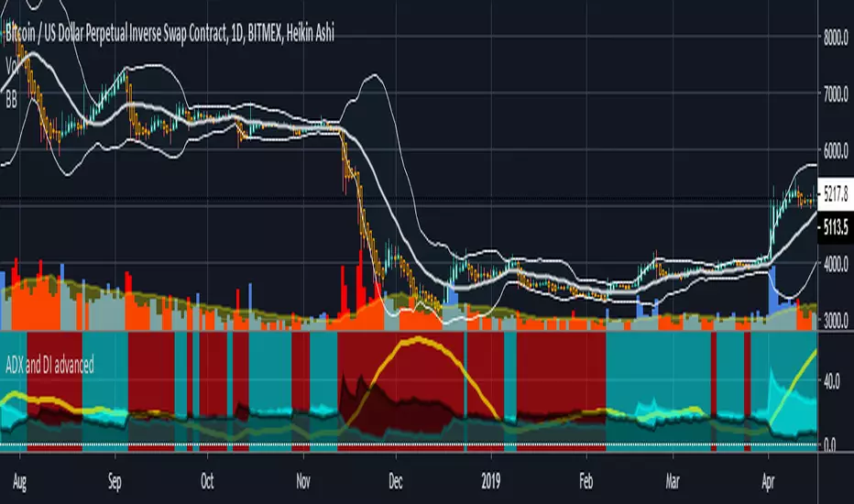Select the Feb date label
This screenshot has height=504, width=854.
[586, 482]
